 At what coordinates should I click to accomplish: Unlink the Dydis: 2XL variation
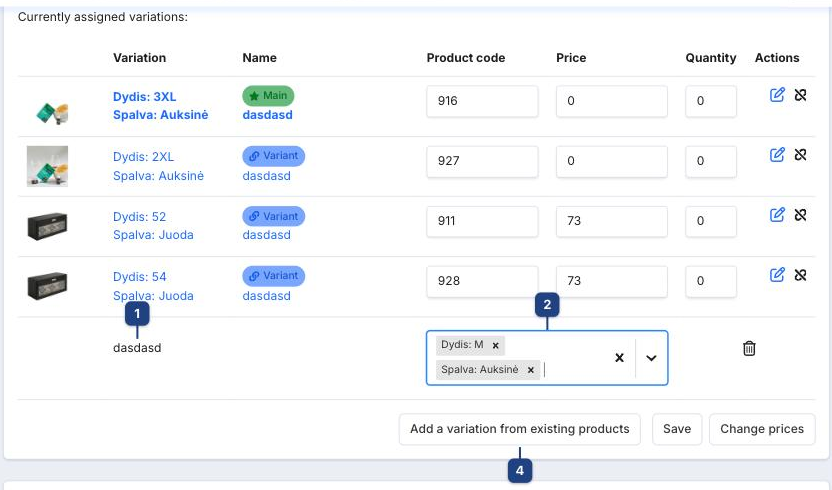click(x=800, y=155)
